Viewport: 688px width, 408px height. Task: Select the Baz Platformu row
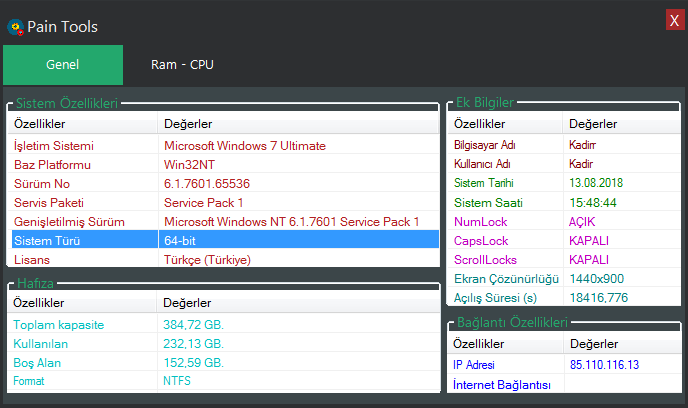(x=223, y=165)
